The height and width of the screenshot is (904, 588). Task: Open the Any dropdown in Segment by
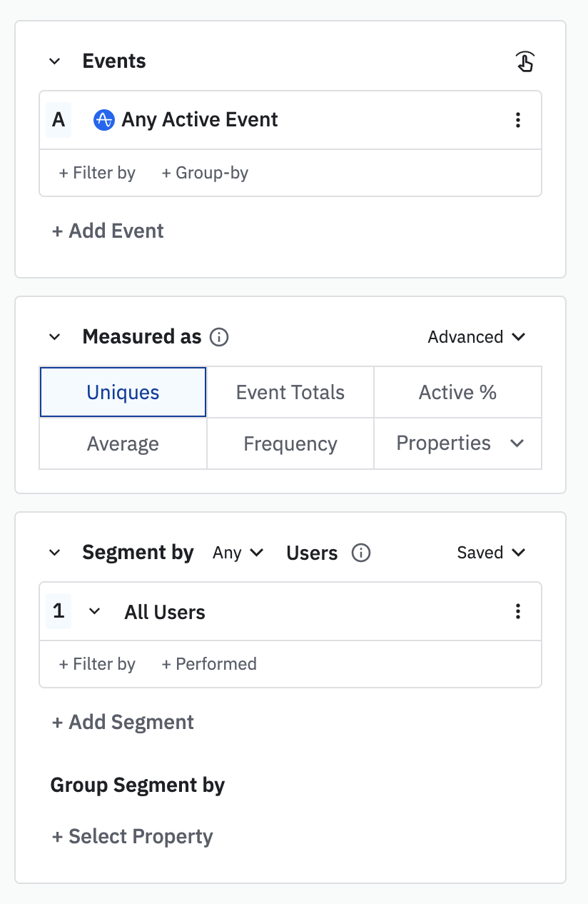[238, 553]
